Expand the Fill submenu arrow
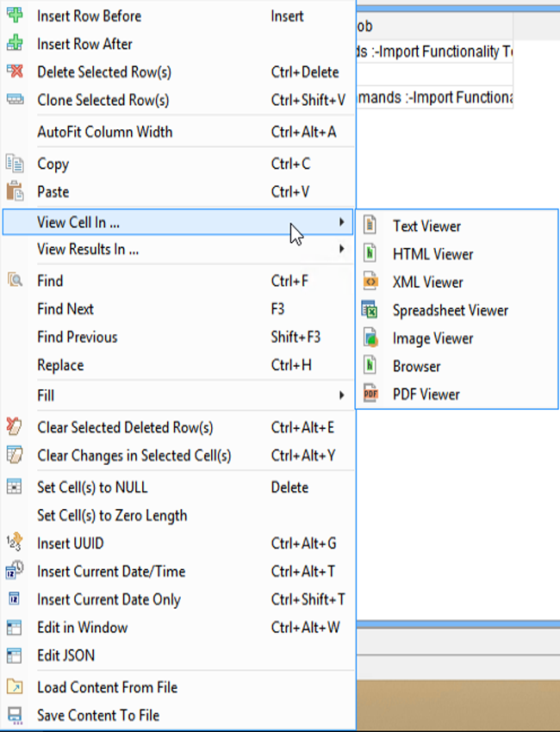 coord(342,395)
